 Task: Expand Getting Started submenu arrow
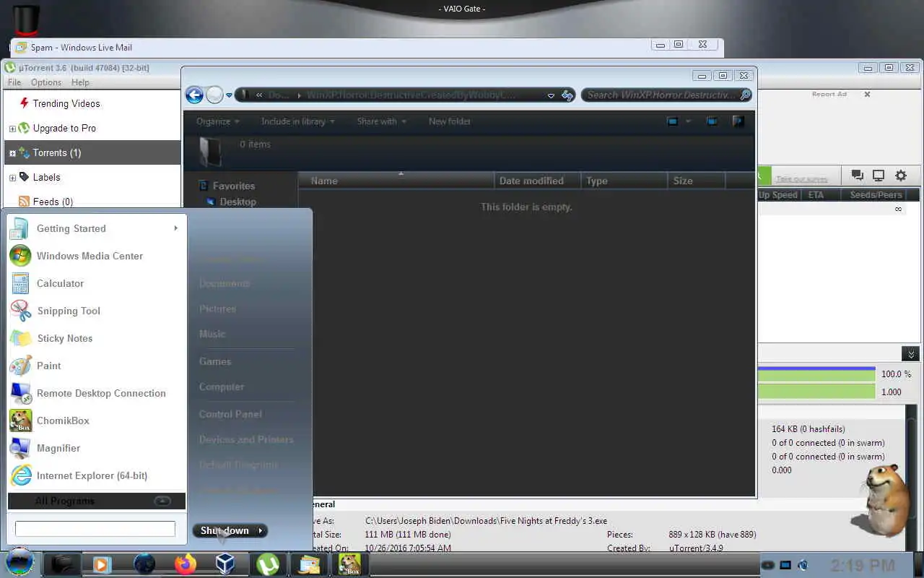tap(175, 228)
